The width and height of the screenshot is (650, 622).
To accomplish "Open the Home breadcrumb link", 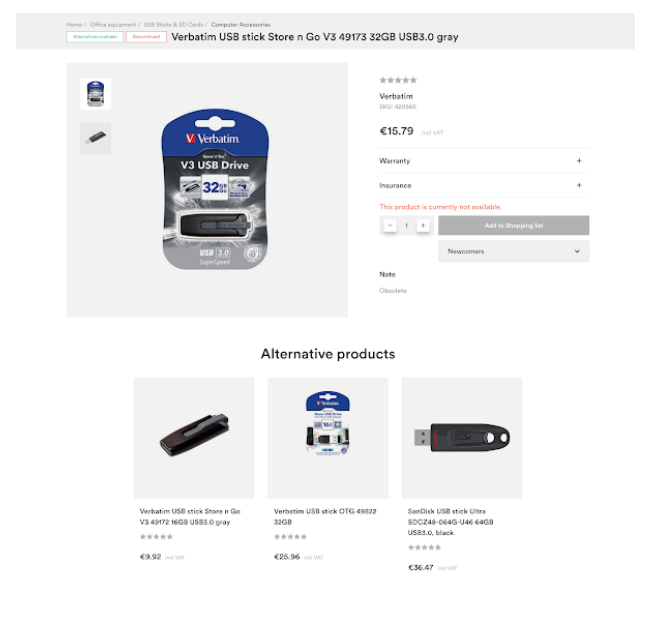I will coord(74,25).
